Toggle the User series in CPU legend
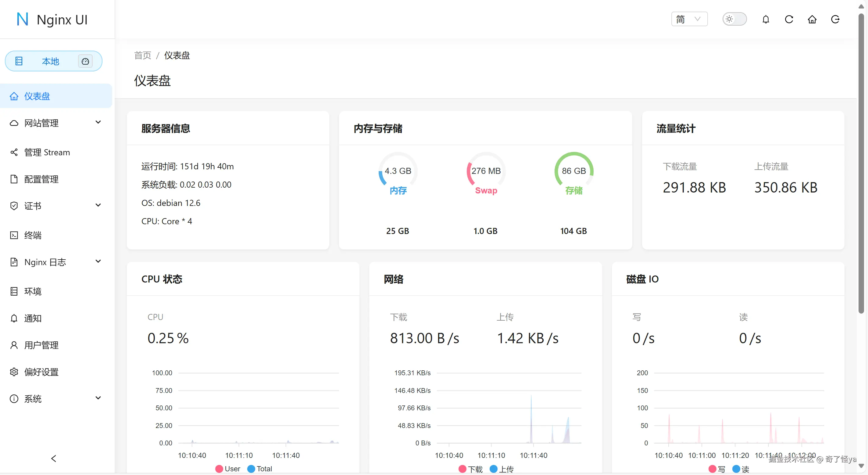 tap(228, 469)
